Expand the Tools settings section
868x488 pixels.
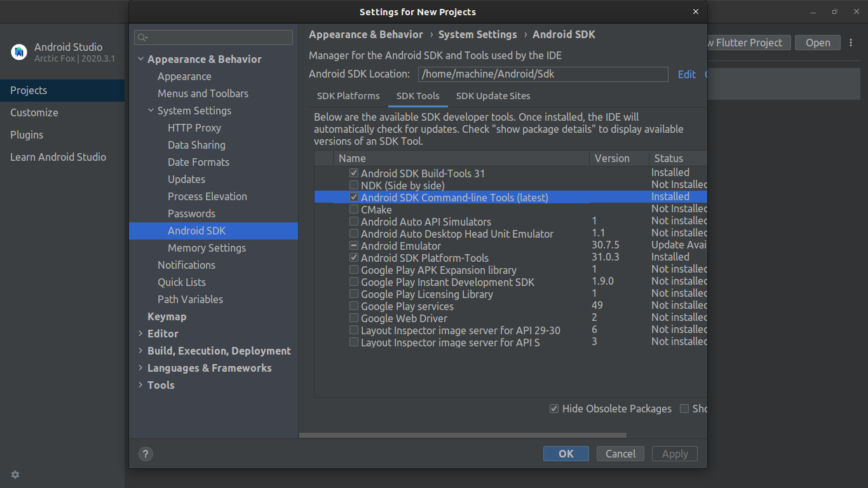pos(140,385)
